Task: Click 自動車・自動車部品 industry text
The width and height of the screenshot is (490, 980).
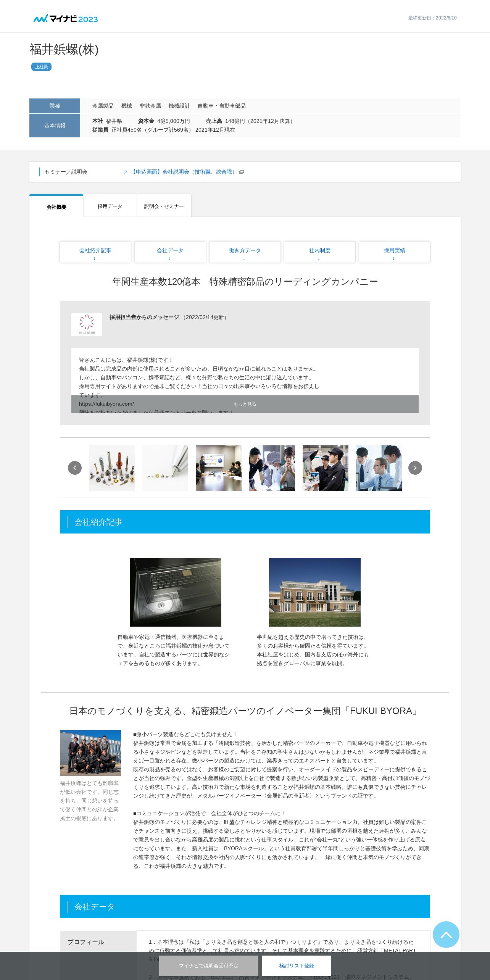Action: point(222,106)
